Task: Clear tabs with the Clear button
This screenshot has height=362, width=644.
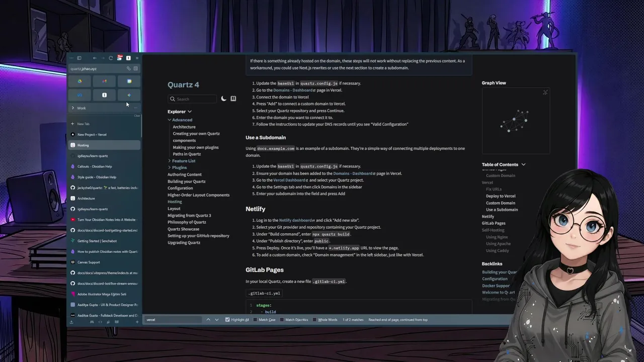Action: click(x=137, y=116)
